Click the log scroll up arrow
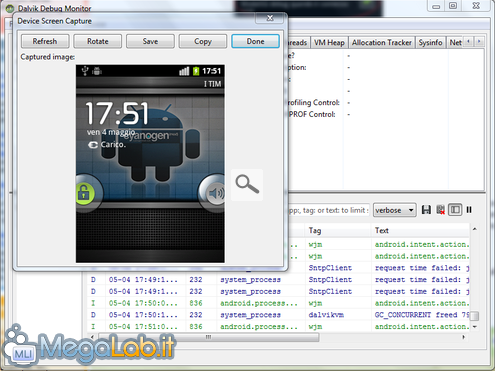 coord(475,229)
